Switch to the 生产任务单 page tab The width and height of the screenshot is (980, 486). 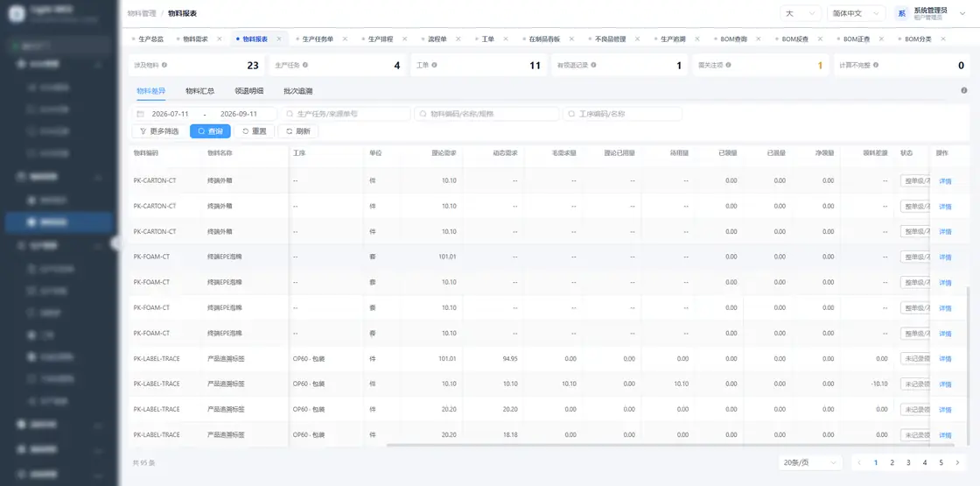[x=318, y=39]
